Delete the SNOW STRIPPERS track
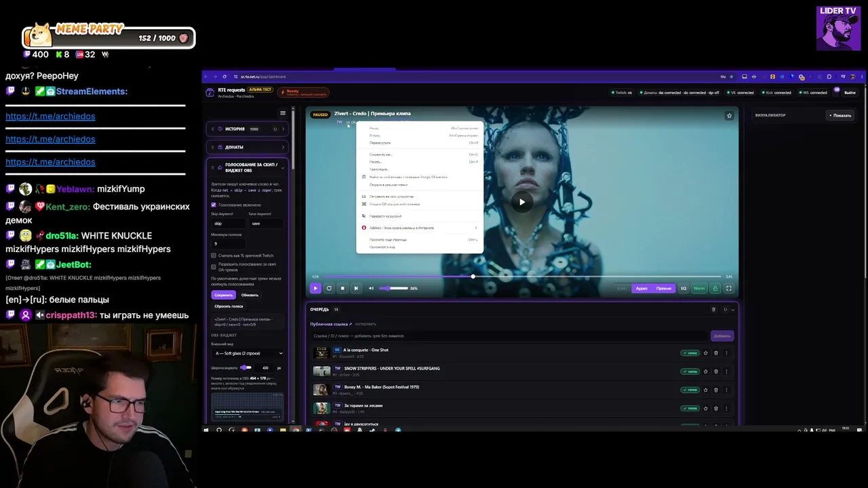The width and height of the screenshot is (868, 488). click(x=716, y=371)
